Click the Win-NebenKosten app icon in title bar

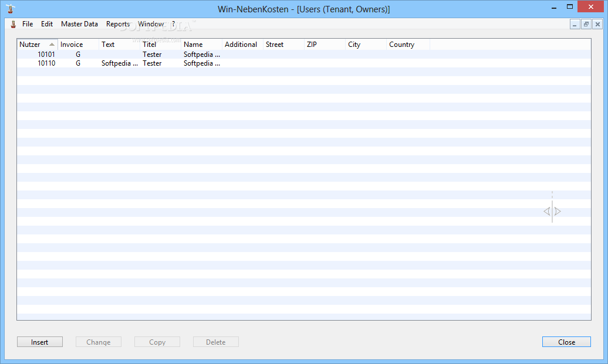point(11,9)
